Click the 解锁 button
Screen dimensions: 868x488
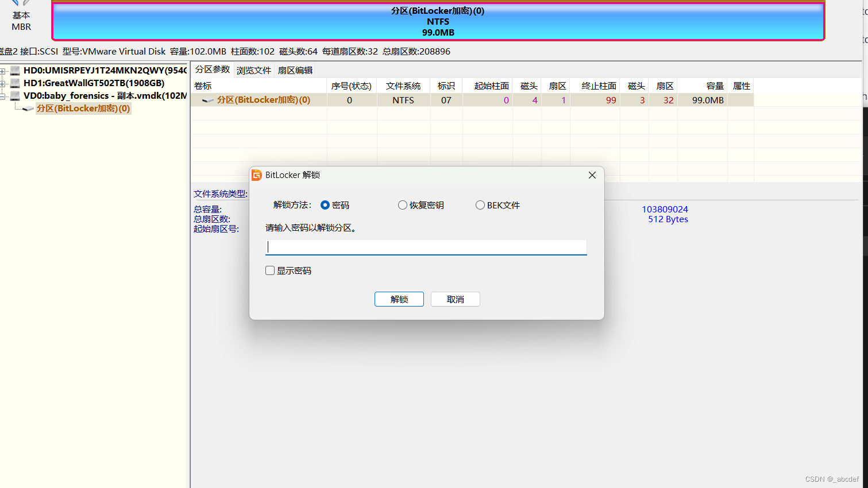pos(399,299)
